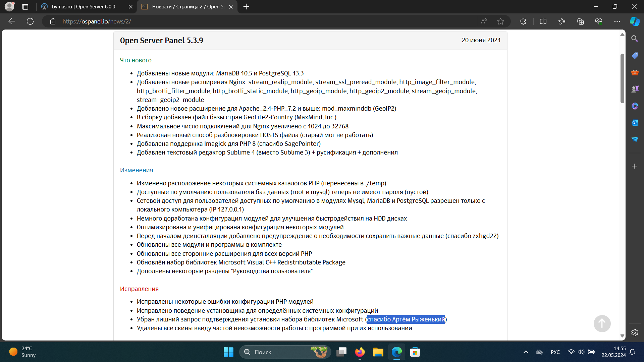644x362 pixels.
Task: Add page to favorites star icon
Action: (x=500, y=21)
